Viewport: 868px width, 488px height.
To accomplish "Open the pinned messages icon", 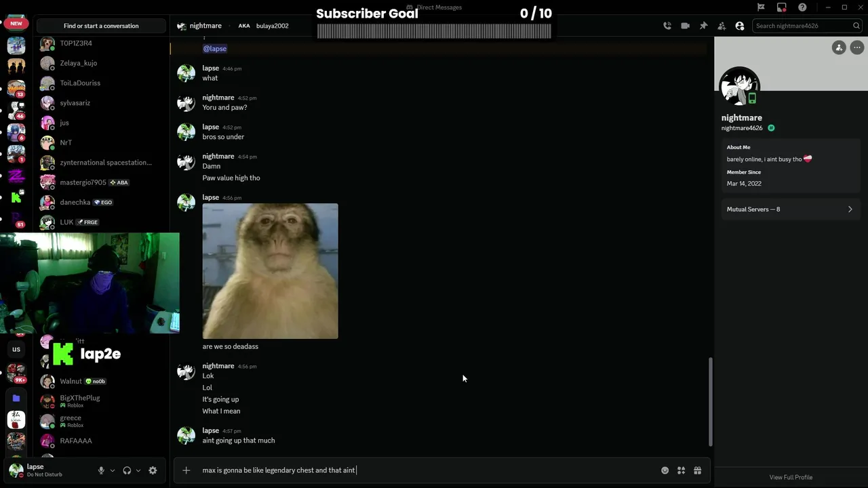I will 703,26.
